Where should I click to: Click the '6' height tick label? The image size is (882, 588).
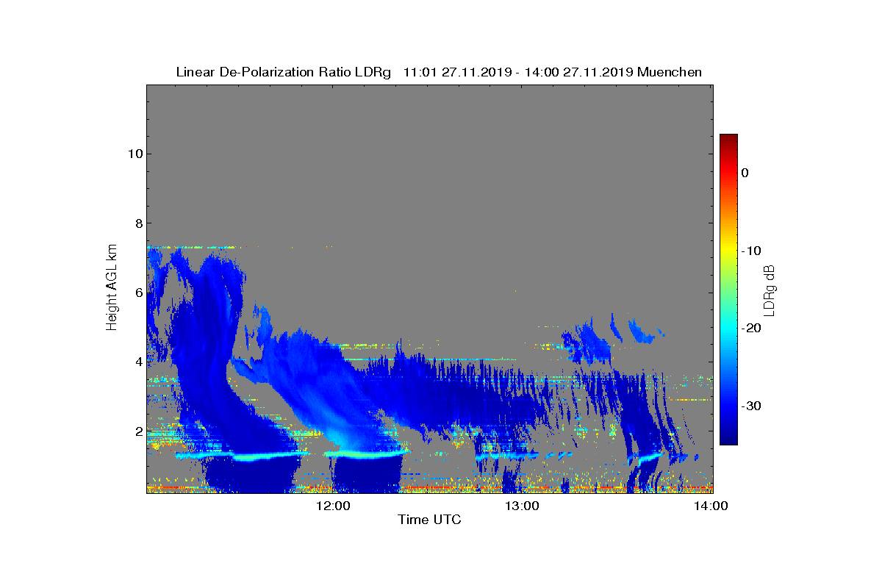(138, 293)
